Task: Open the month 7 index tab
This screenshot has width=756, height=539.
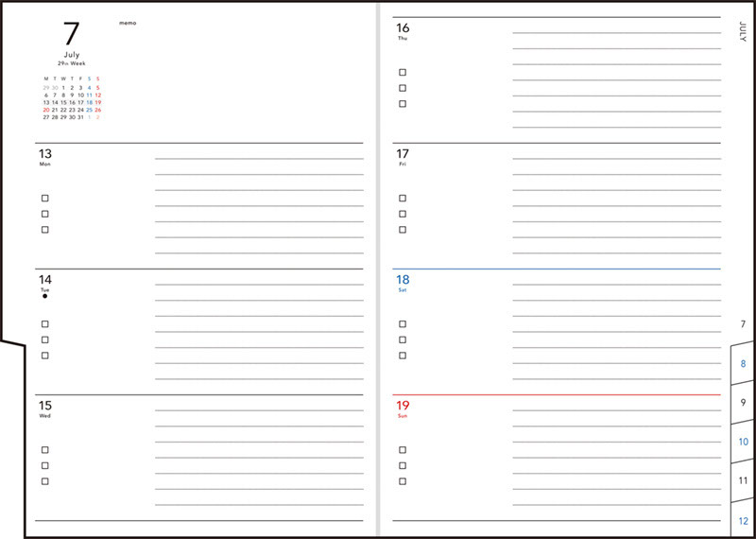Action: click(743, 324)
